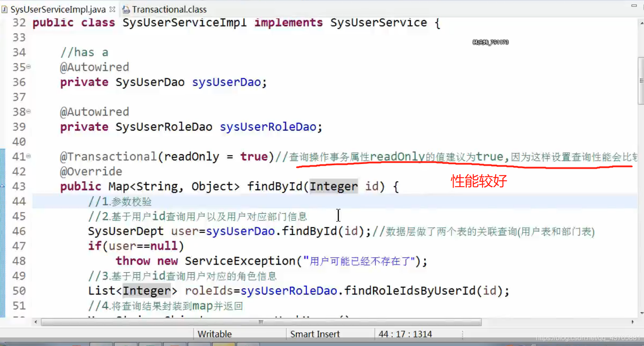
Task: Click the @Override annotation
Action: [91, 171]
